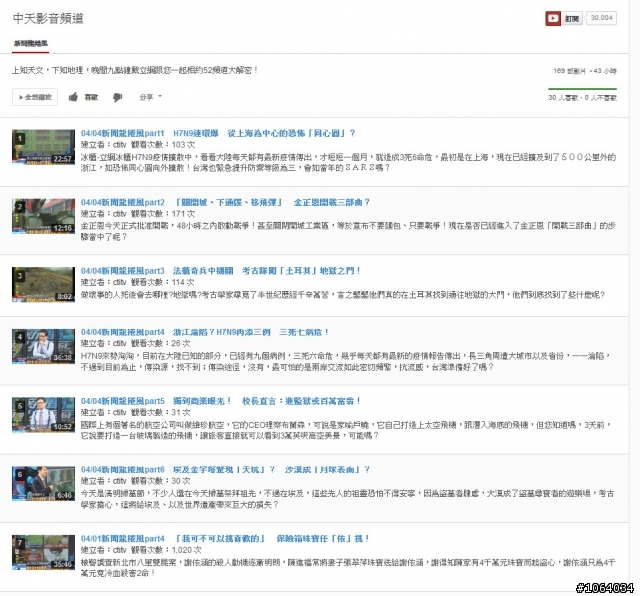Open the 04/04 part4 H7N9 video title link
Image resolution: width=640 pixels, height=596 pixels.
click(x=204, y=332)
